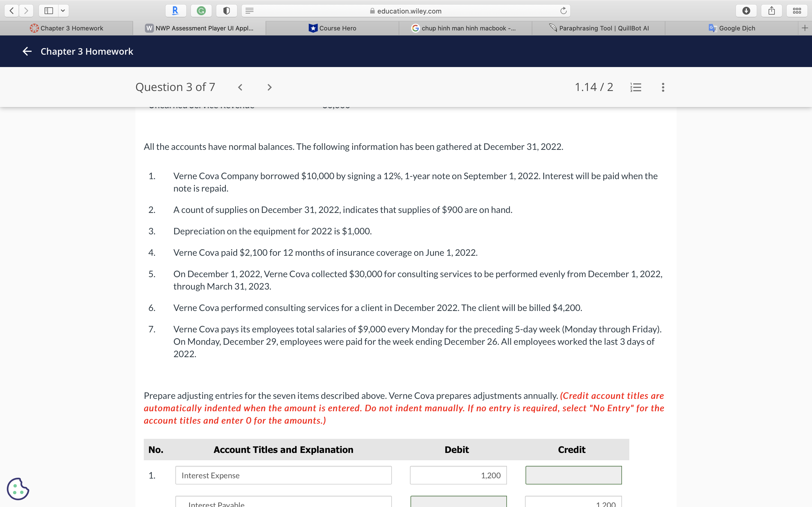Open the Readwise extension icon
The height and width of the screenshot is (507, 812).
[x=175, y=10]
